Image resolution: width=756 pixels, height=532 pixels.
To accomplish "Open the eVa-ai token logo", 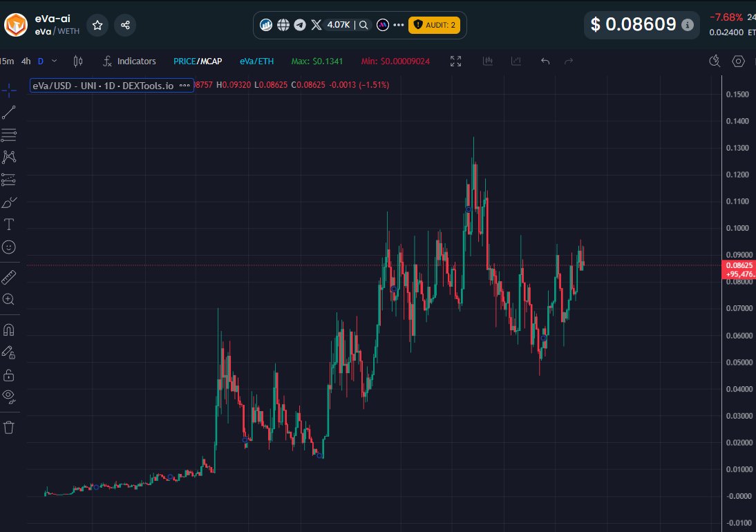I will tap(16, 25).
